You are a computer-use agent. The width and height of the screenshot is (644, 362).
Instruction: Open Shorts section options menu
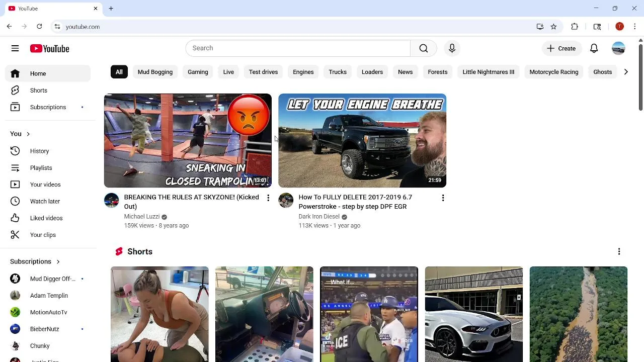click(619, 251)
